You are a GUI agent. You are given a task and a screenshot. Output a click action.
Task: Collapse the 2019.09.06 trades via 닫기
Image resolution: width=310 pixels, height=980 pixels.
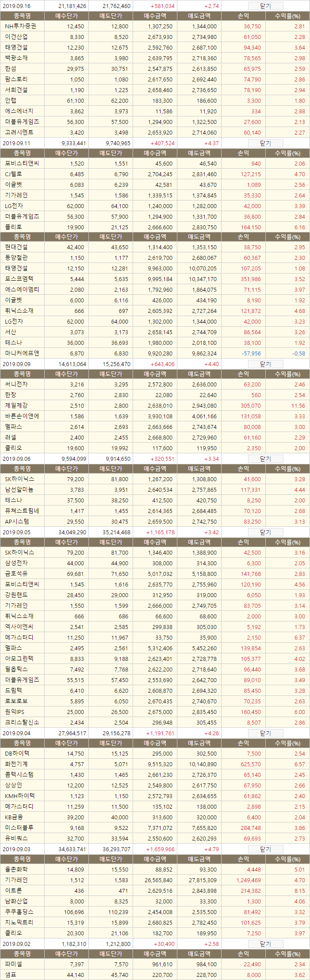pos(265,459)
